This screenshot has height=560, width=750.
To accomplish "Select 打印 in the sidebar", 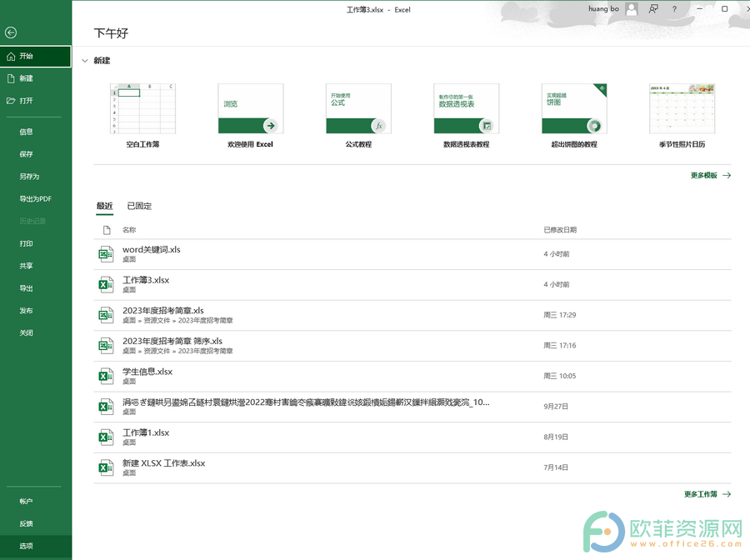I will tap(27, 243).
